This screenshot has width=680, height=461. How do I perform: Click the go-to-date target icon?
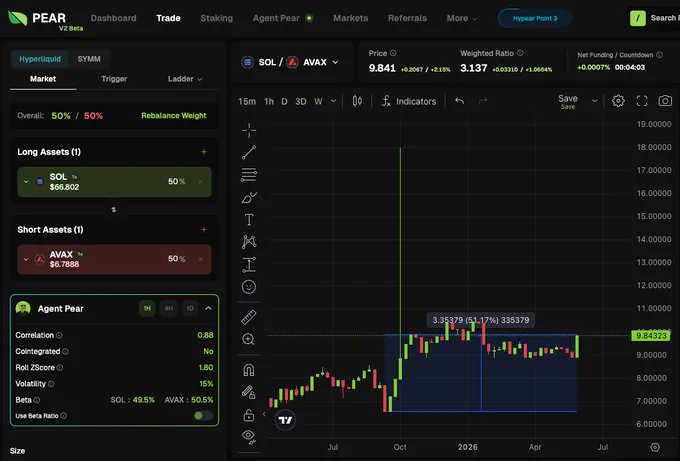click(655, 447)
